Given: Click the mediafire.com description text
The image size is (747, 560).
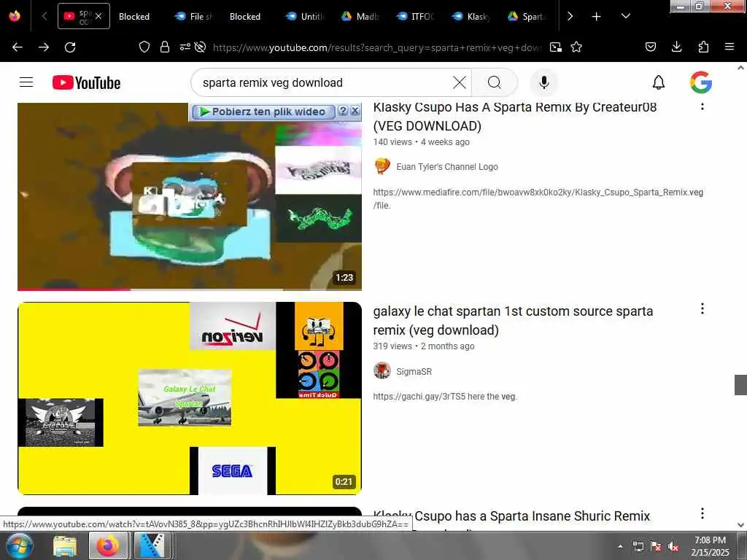Looking at the screenshot, I should point(538,198).
